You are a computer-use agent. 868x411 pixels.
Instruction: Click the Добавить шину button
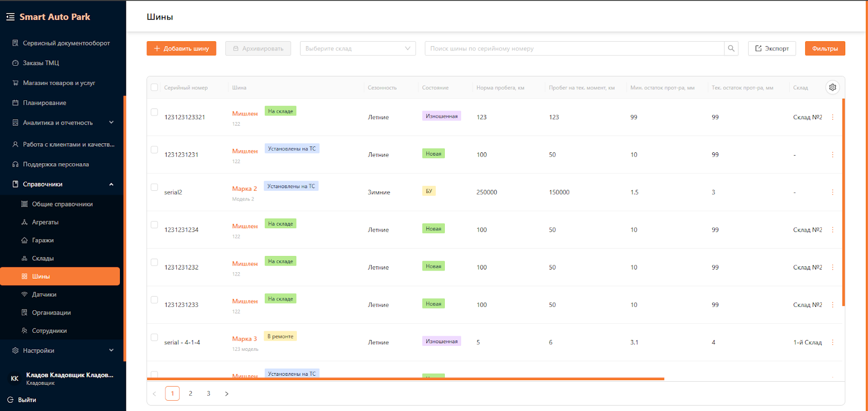click(181, 49)
